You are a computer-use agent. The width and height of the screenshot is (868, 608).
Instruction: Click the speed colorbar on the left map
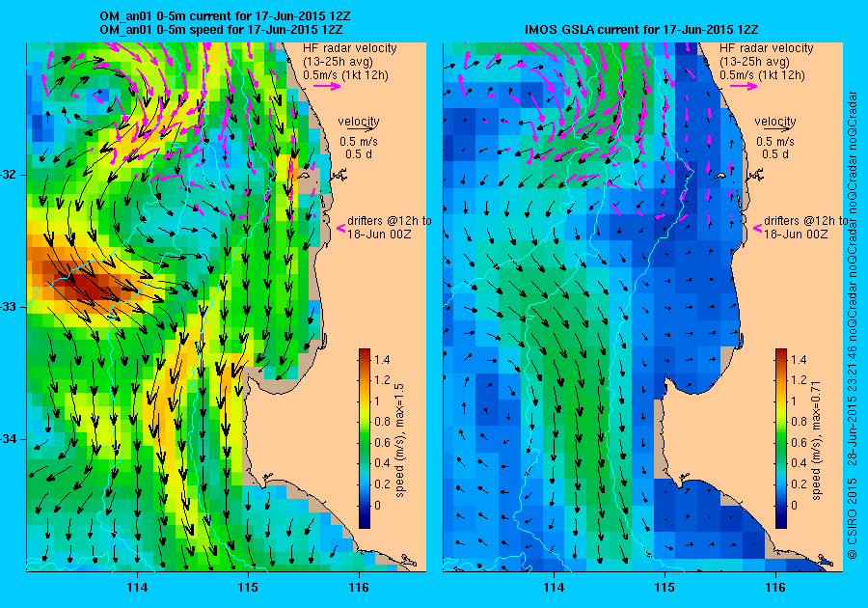pyautogui.click(x=365, y=438)
